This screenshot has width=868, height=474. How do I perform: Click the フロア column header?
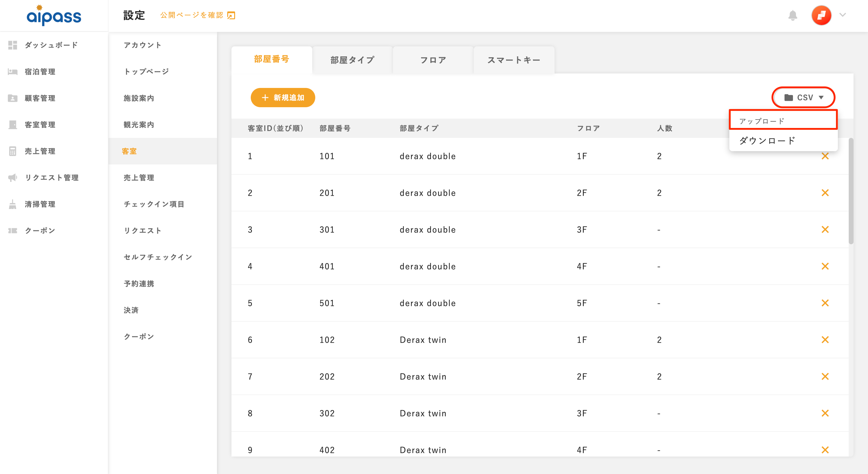pos(588,128)
